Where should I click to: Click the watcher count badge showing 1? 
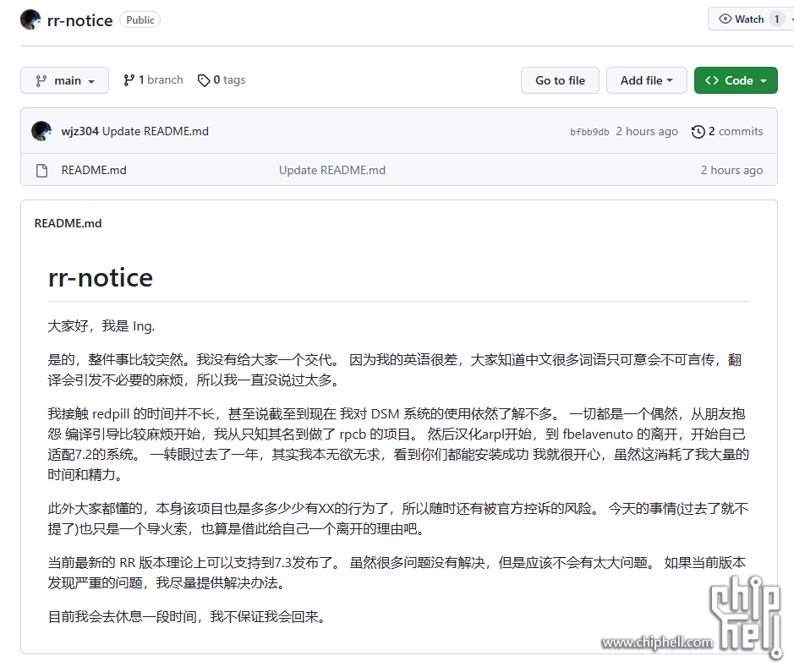(777, 19)
